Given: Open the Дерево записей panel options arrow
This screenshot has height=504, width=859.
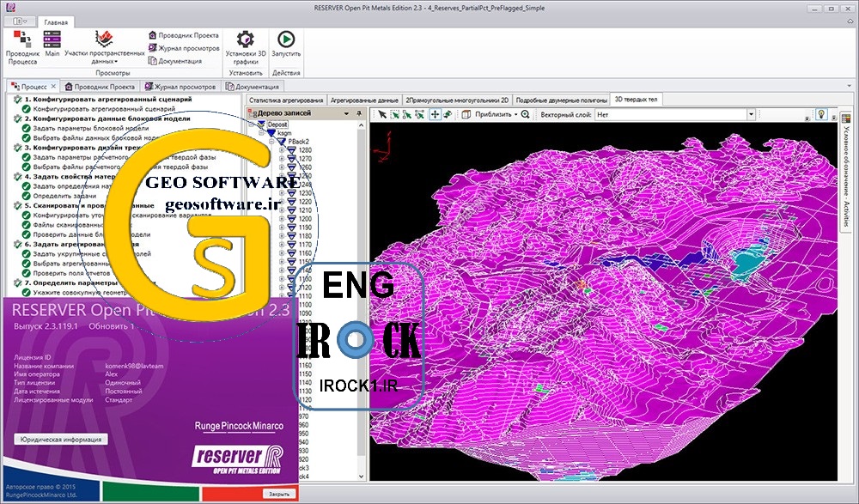Looking at the screenshot, I should 346,113.
